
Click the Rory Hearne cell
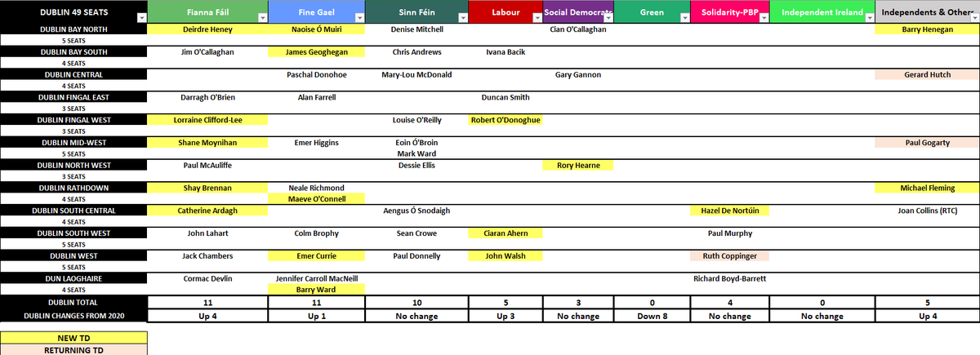tap(578, 165)
